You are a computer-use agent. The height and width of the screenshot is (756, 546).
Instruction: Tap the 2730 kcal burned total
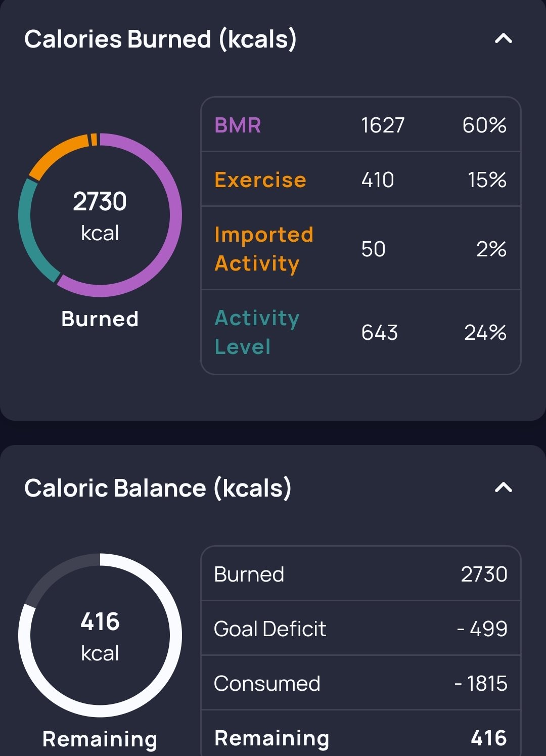(100, 216)
